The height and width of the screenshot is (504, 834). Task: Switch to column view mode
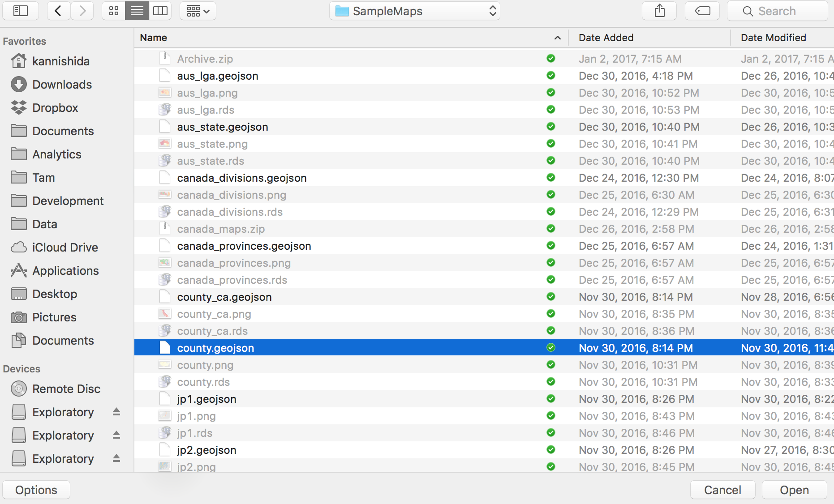160,11
